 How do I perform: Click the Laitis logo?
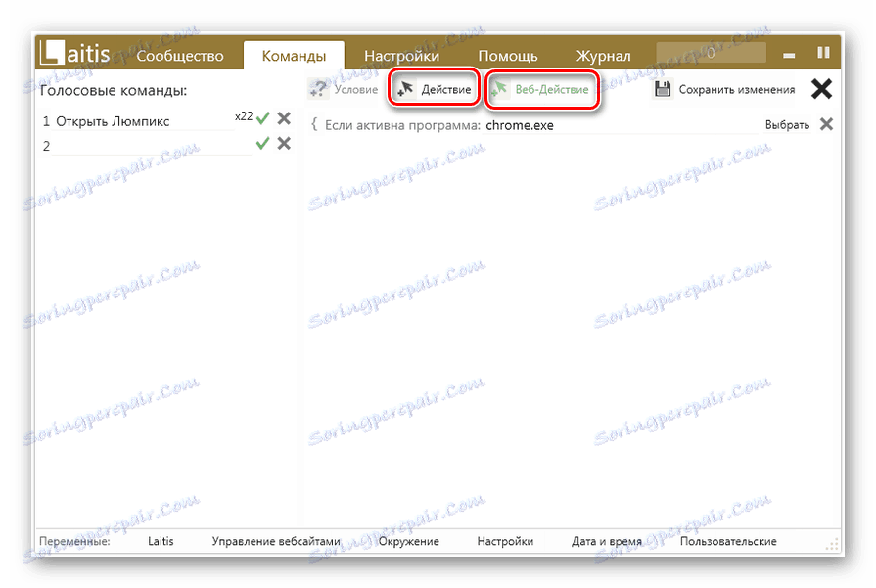tap(75, 54)
